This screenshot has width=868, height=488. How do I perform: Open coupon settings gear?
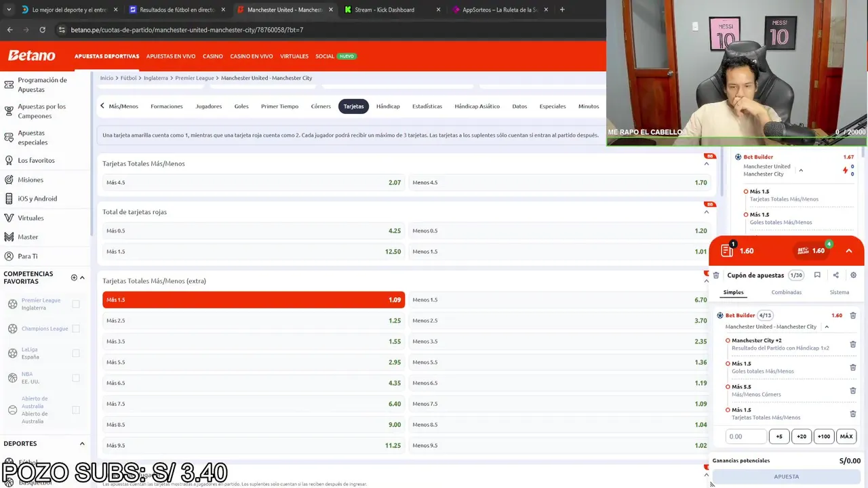(x=853, y=275)
